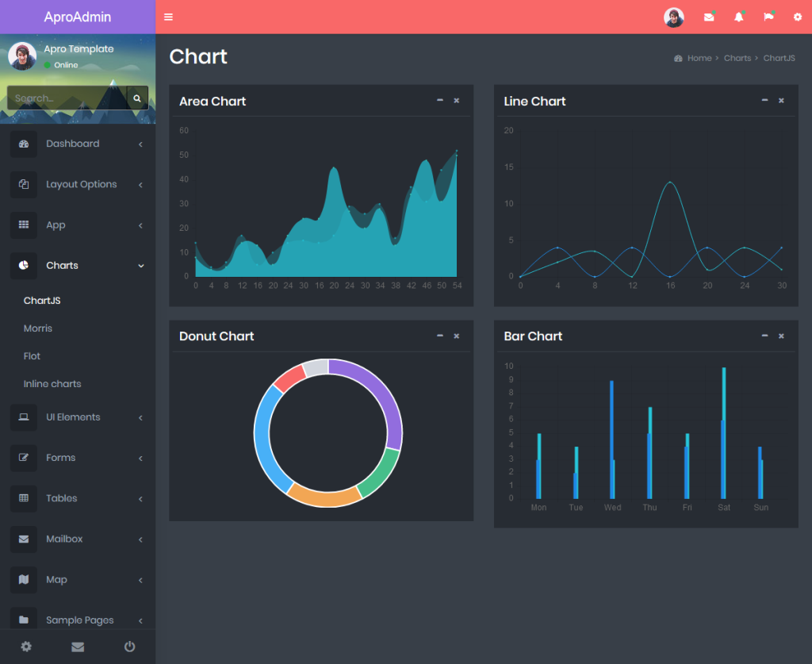
Task: Click the orange donut chart segment
Action: 324,499
